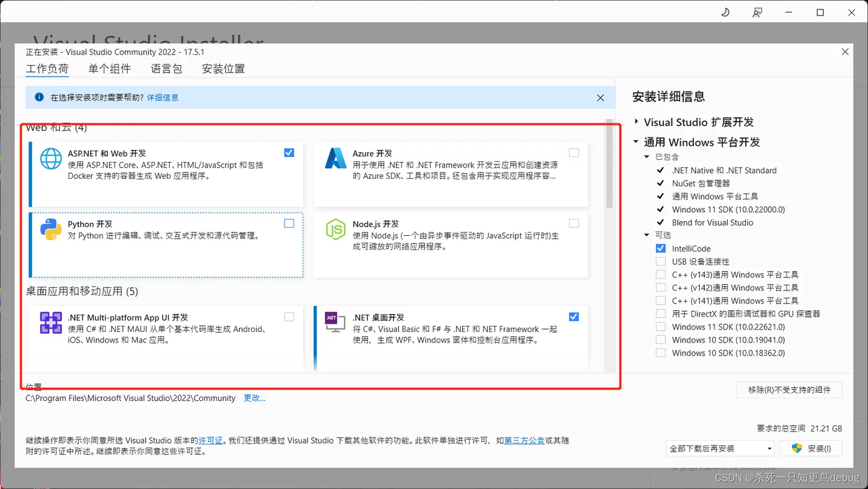
Task: Click the 通用 Windows 平台工具 included item
Action: tap(715, 196)
